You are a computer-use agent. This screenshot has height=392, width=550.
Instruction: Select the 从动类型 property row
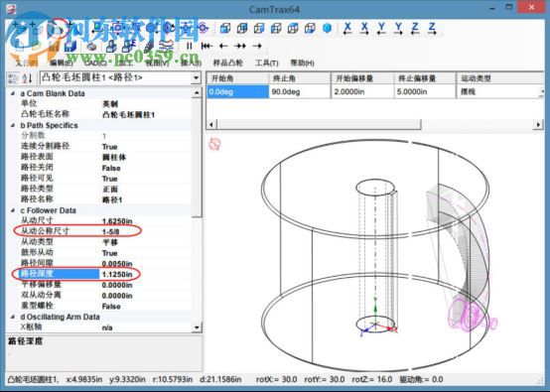pos(105,242)
